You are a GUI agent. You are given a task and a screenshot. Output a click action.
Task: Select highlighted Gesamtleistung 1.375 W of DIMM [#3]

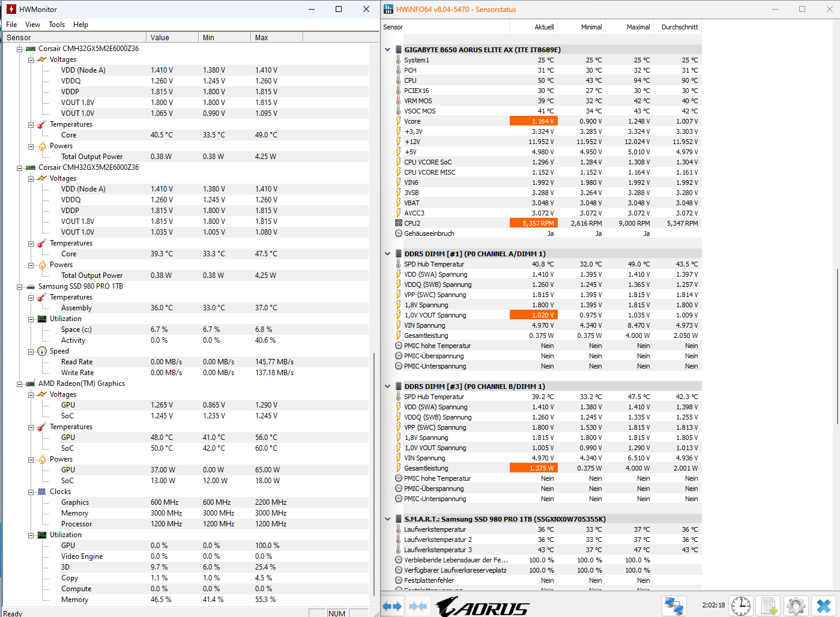click(x=534, y=468)
